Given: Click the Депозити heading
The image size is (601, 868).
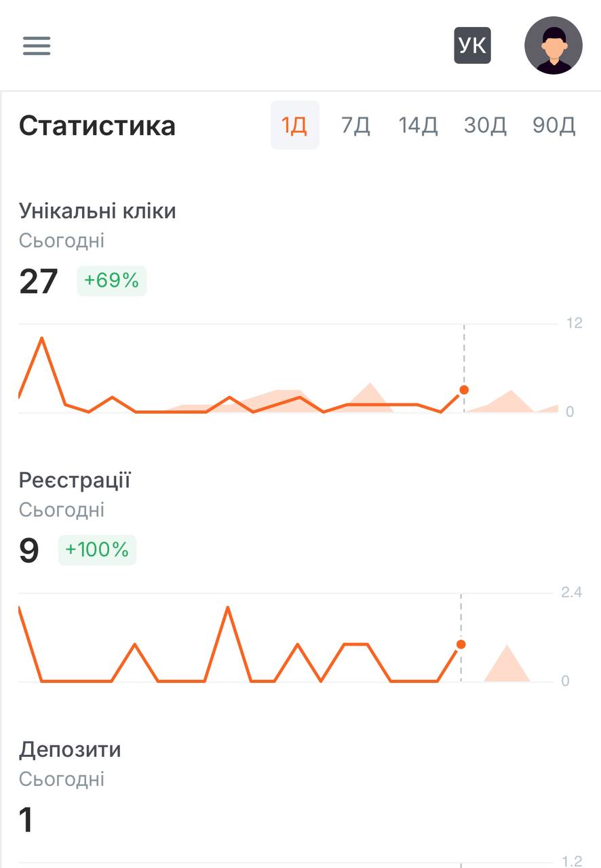Looking at the screenshot, I should pyautogui.click(x=70, y=749).
